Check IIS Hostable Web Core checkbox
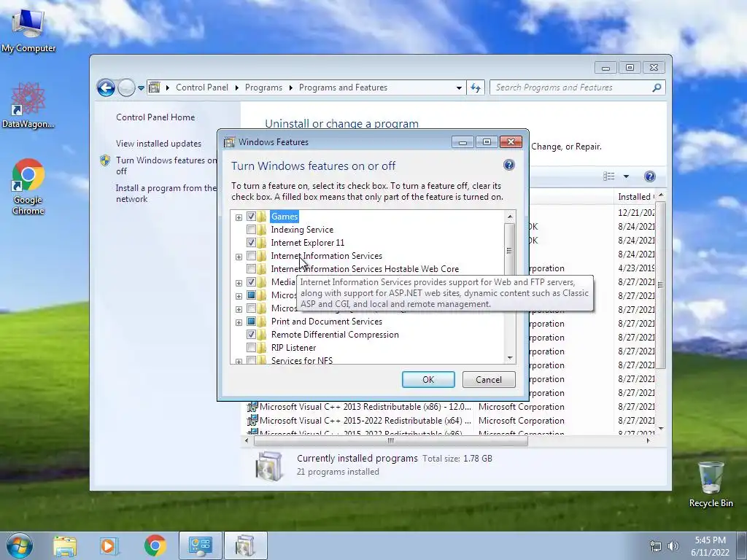The height and width of the screenshot is (560, 747). (251, 269)
